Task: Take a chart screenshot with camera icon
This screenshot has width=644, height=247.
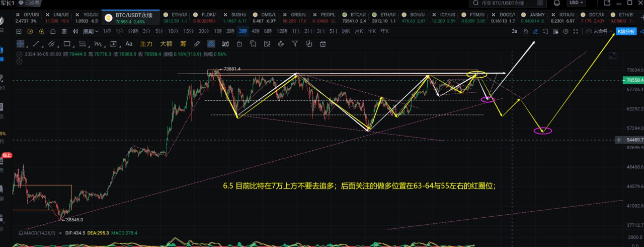Action: tap(525, 31)
